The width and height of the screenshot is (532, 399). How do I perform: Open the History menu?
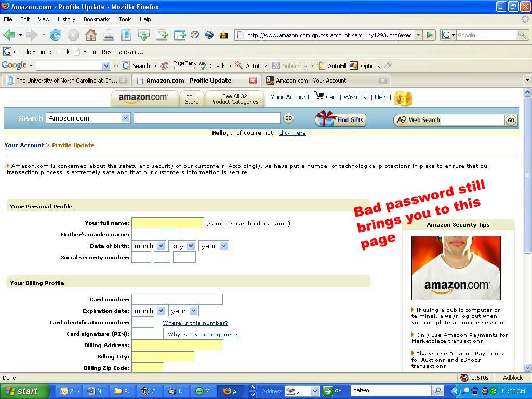pyautogui.click(x=66, y=19)
